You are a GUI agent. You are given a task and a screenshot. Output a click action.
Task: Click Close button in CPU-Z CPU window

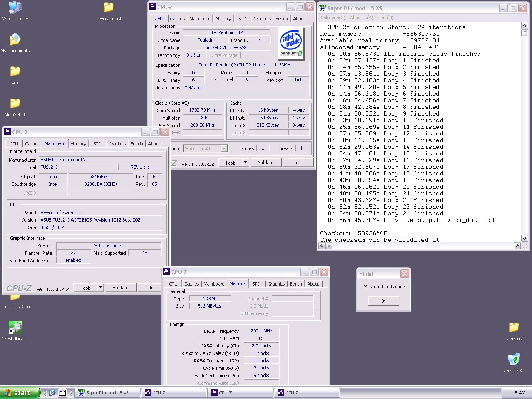pos(298,163)
